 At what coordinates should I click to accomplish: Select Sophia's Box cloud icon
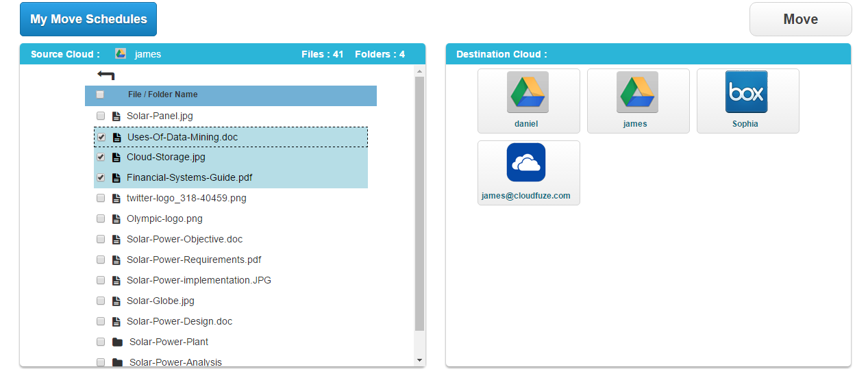(746, 92)
